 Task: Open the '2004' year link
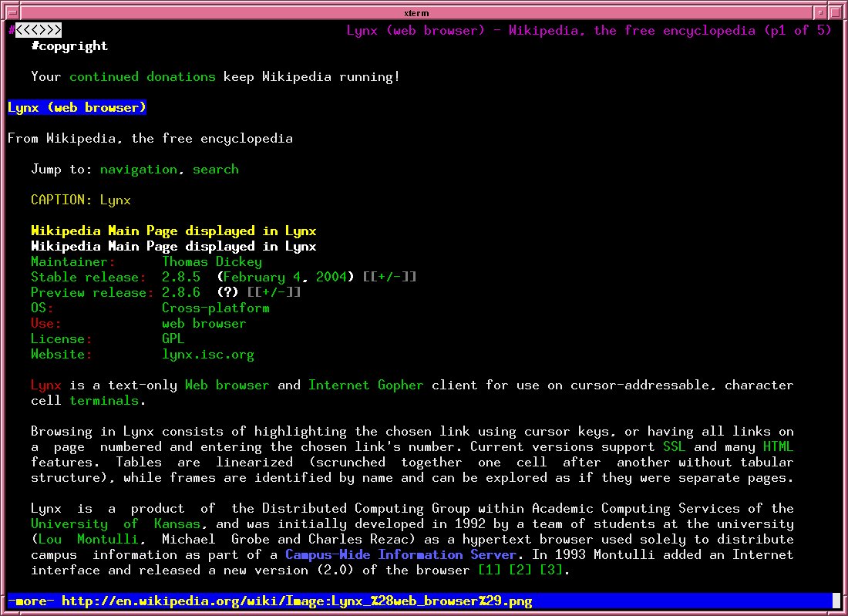(331, 277)
